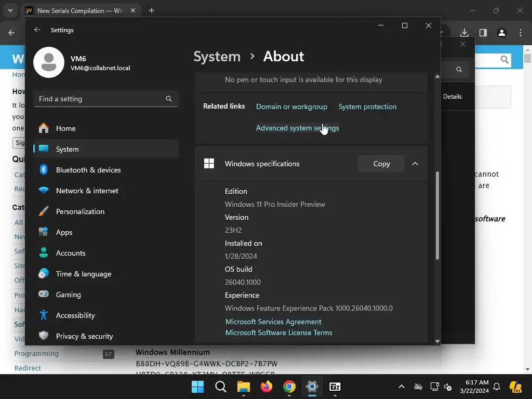This screenshot has width=532, height=399.
Task: Switch to Chrome from the taskbar
Action: 289,387
